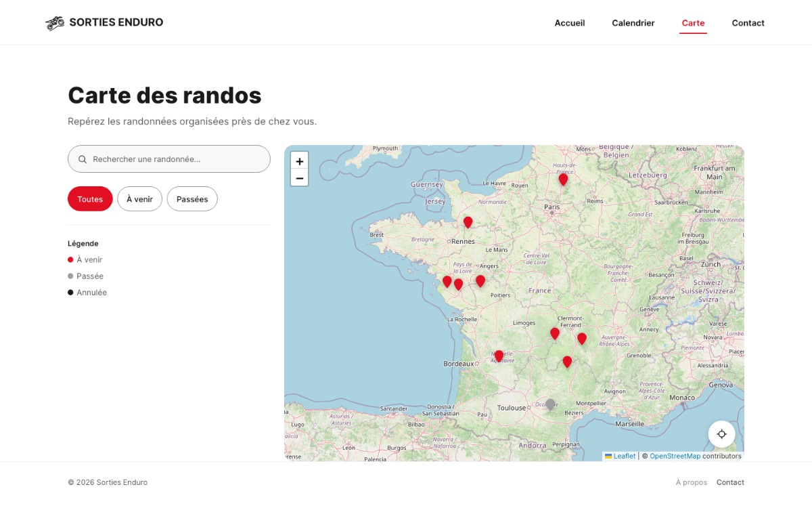
Task: Open the À propos footer link
Action: pos(692,482)
